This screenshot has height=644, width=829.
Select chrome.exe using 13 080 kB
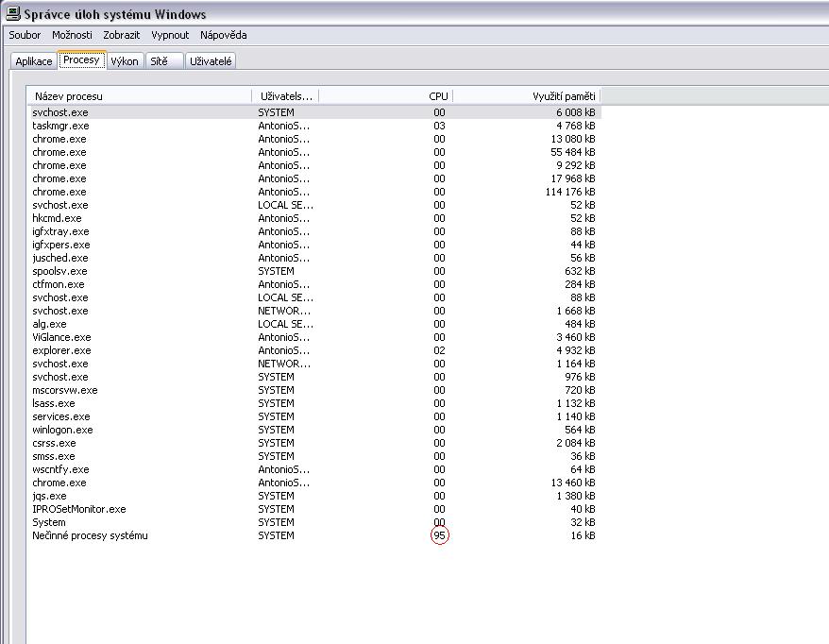(314, 139)
